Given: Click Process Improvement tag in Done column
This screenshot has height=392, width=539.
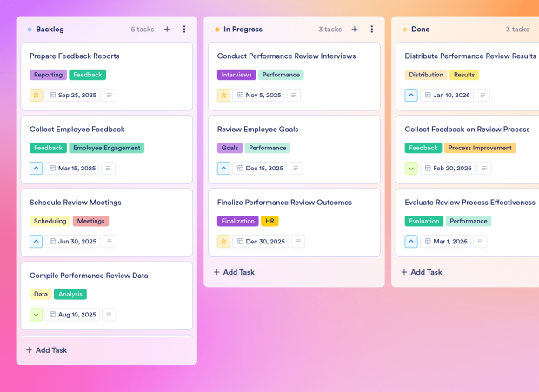Looking at the screenshot, I should [x=480, y=148].
